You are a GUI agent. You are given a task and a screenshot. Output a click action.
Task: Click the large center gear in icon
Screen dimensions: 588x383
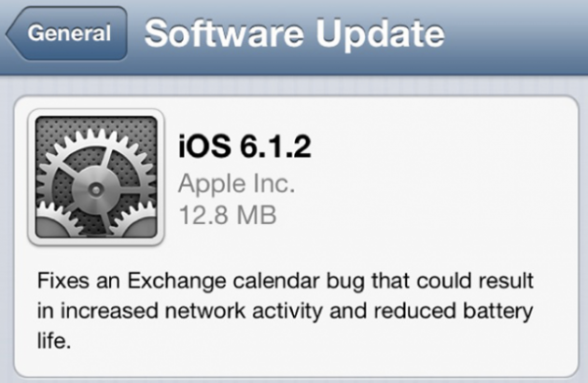pyautogui.click(x=96, y=184)
